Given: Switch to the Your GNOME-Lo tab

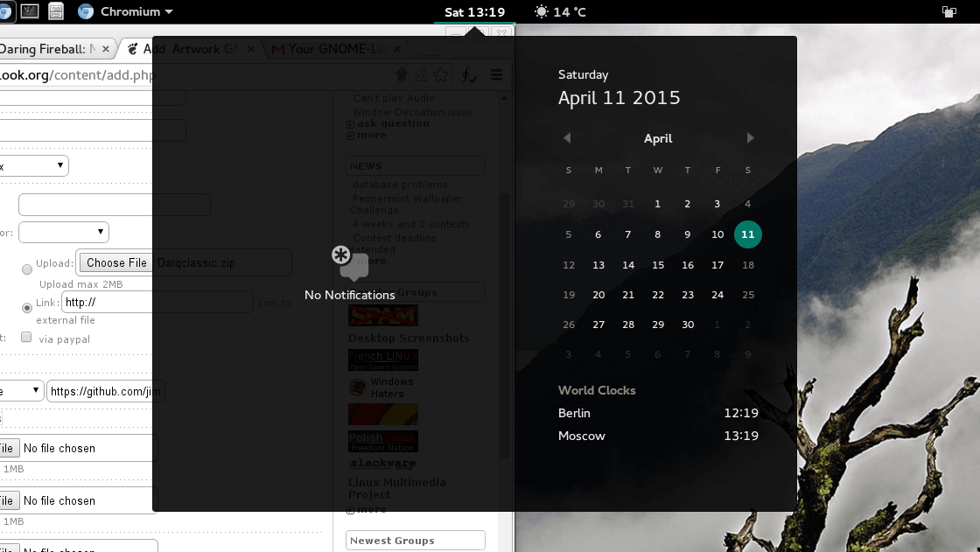Looking at the screenshot, I should [338, 49].
